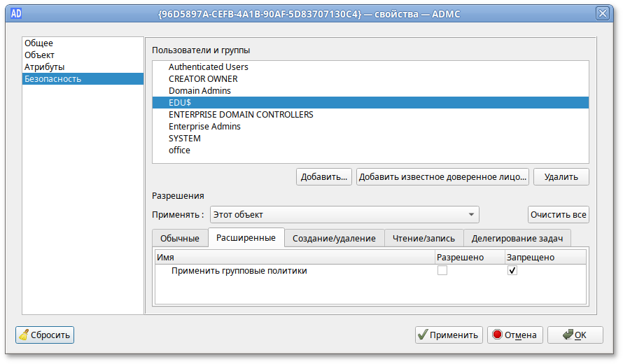Select SYSTEM in the trustee list
The height and width of the screenshot is (364, 623).
point(370,139)
